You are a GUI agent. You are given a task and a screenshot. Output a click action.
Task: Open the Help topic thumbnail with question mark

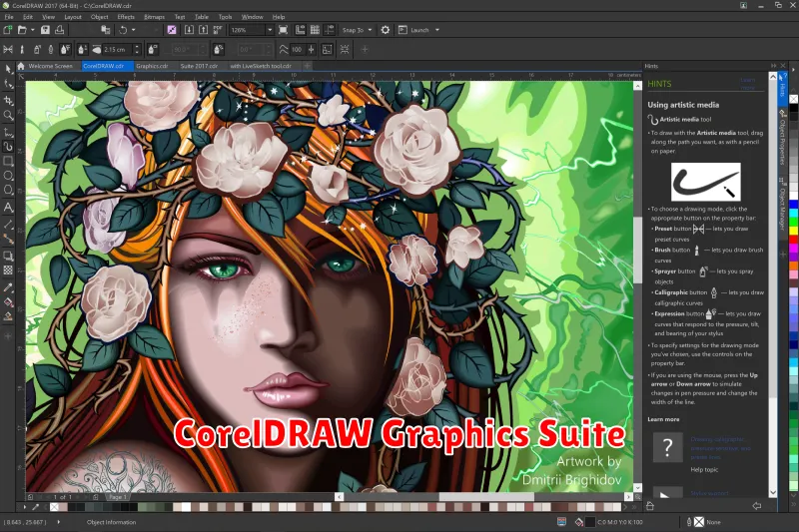coord(667,447)
